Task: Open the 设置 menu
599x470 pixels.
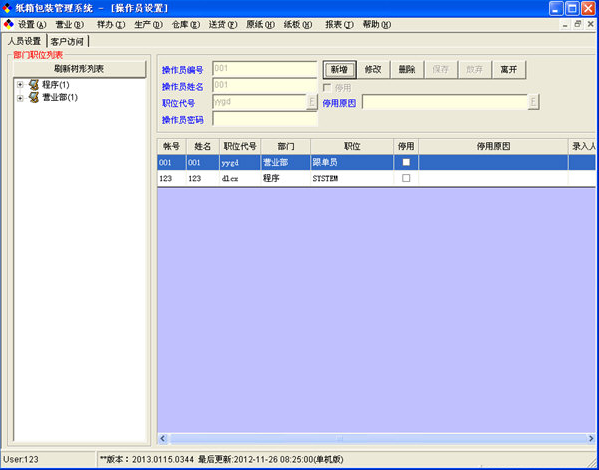Action: [x=32, y=25]
